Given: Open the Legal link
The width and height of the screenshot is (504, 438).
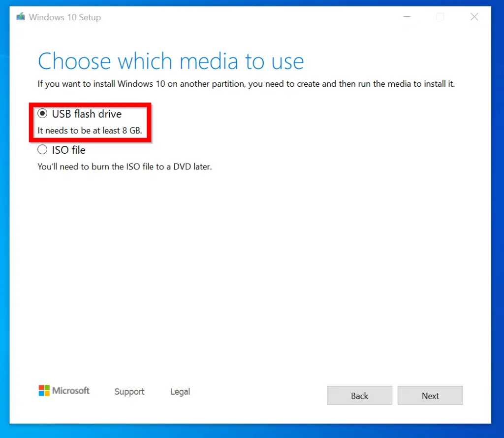Looking at the screenshot, I should [180, 392].
